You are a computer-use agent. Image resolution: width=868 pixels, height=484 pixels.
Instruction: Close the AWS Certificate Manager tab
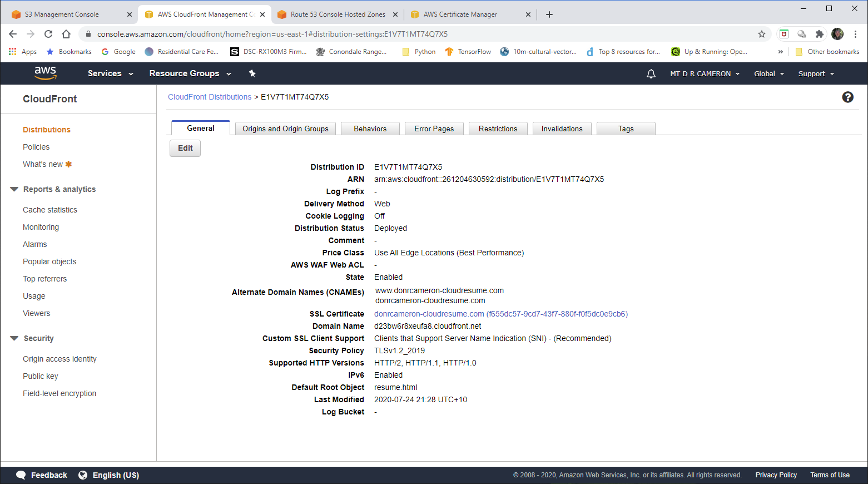(528, 14)
